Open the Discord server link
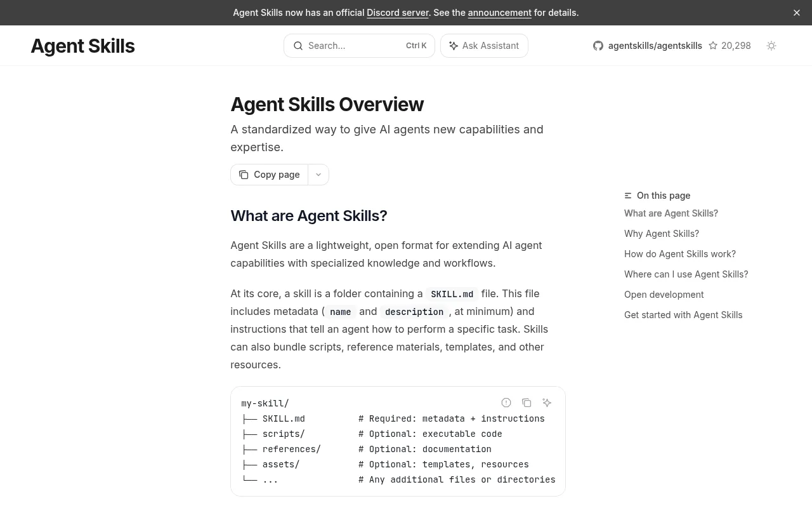 point(398,13)
